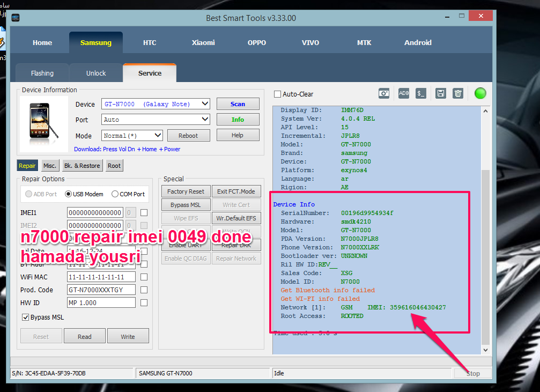The image size is (540, 392).
Task: Click the log scrollbar up arrow
Action: pos(486,111)
